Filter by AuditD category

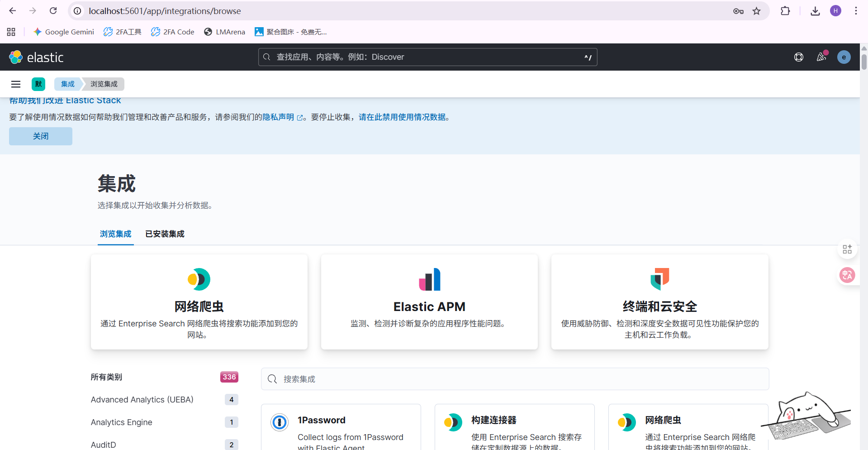pos(165,445)
